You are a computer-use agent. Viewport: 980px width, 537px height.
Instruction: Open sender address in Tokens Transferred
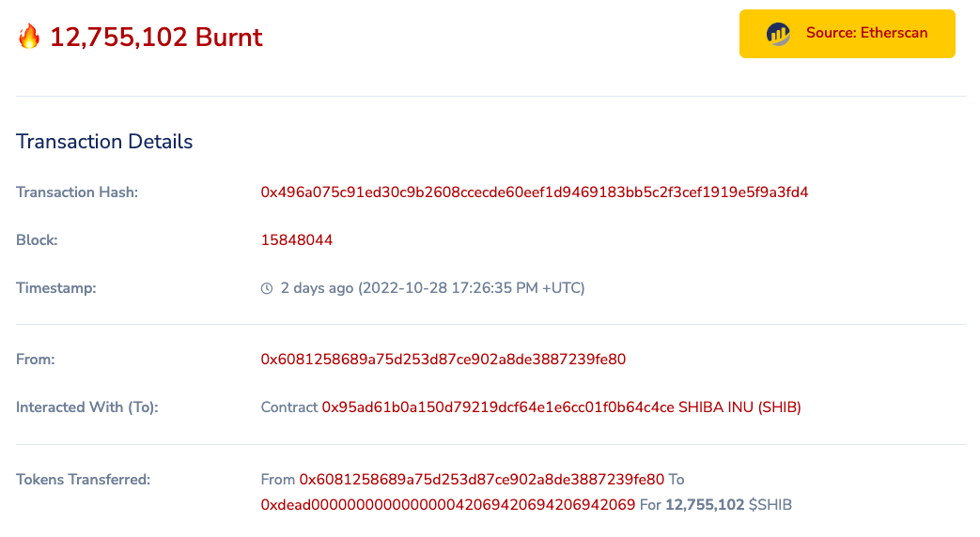(x=482, y=480)
